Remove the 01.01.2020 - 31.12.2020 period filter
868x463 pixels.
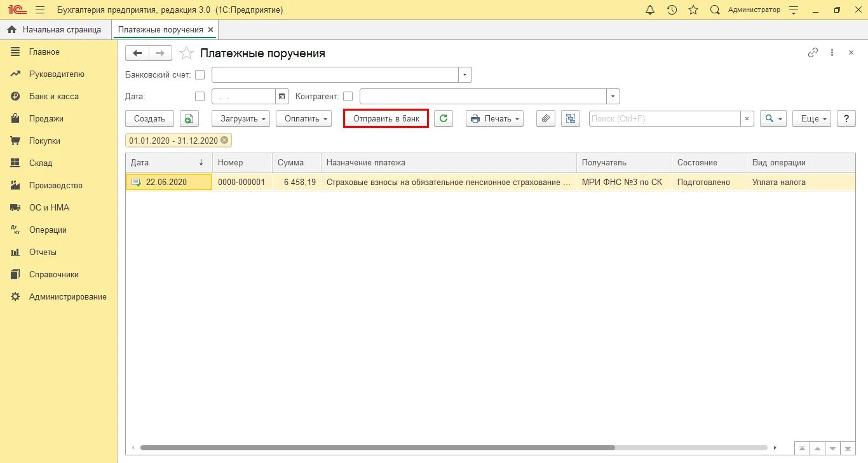click(224, 141)
